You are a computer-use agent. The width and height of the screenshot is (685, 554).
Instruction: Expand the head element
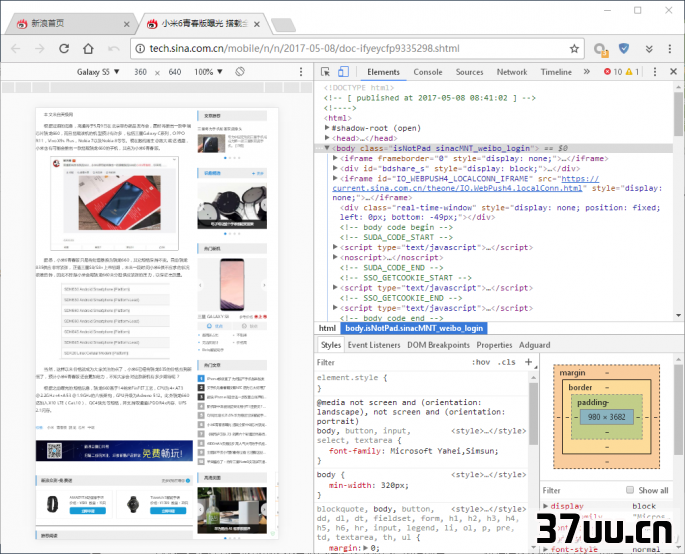click(x=327, y=138)
